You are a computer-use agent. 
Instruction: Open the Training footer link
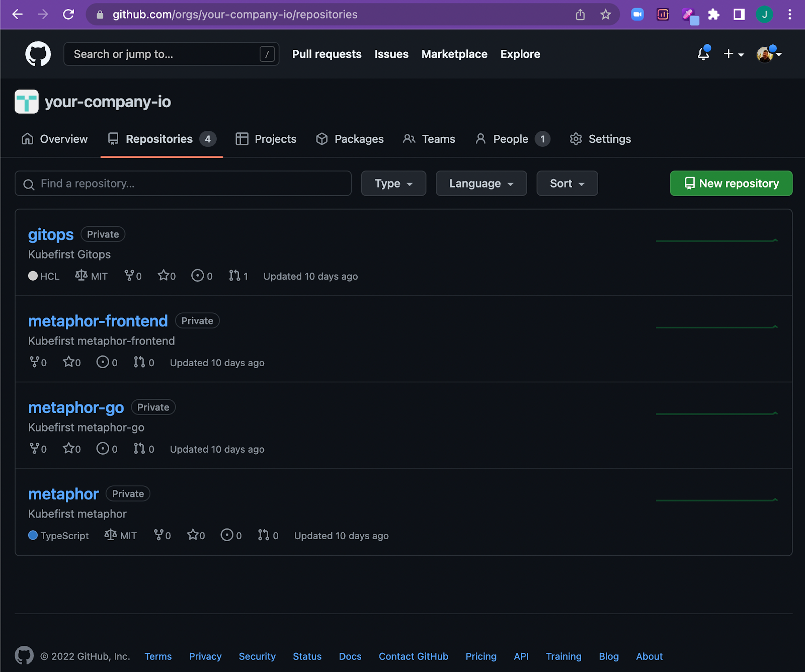[x=563, y=656]
